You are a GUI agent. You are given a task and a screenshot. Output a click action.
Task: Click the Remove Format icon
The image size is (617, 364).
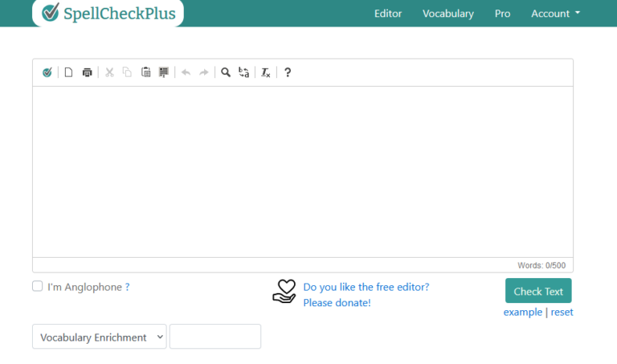266,72
